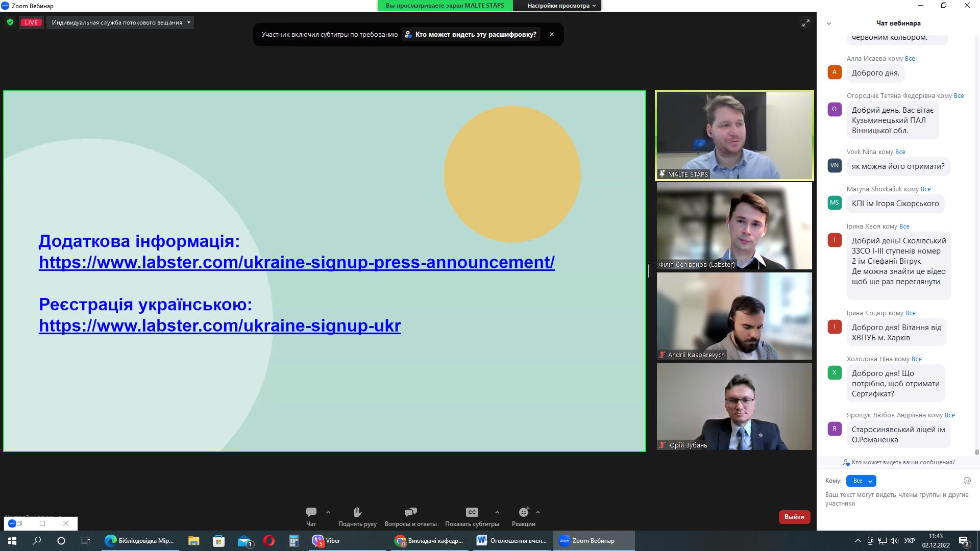Click the red Leave button
The image size is (980, 551).
(x=794, y=517)
